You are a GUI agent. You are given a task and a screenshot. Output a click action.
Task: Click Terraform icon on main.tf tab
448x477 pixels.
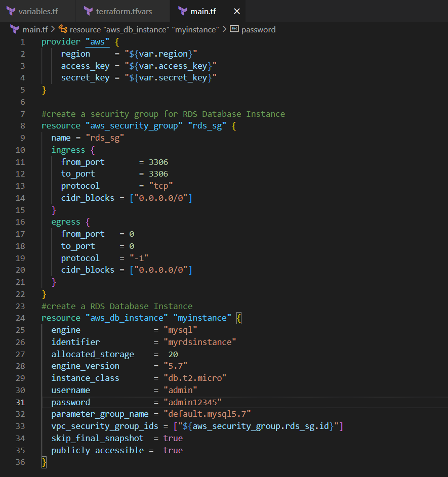(183, 11)
